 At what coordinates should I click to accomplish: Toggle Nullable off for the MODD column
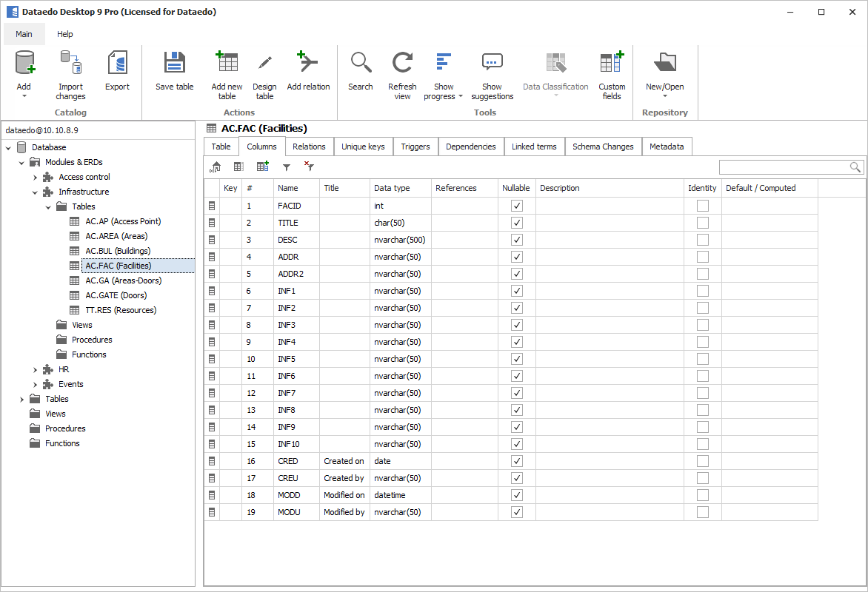[516, 494]
